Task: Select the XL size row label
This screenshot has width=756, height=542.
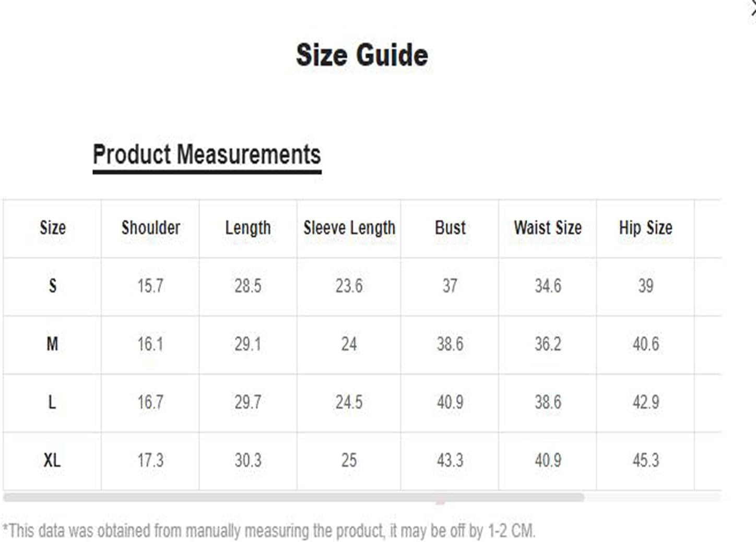Action: [x=52, y=461]
